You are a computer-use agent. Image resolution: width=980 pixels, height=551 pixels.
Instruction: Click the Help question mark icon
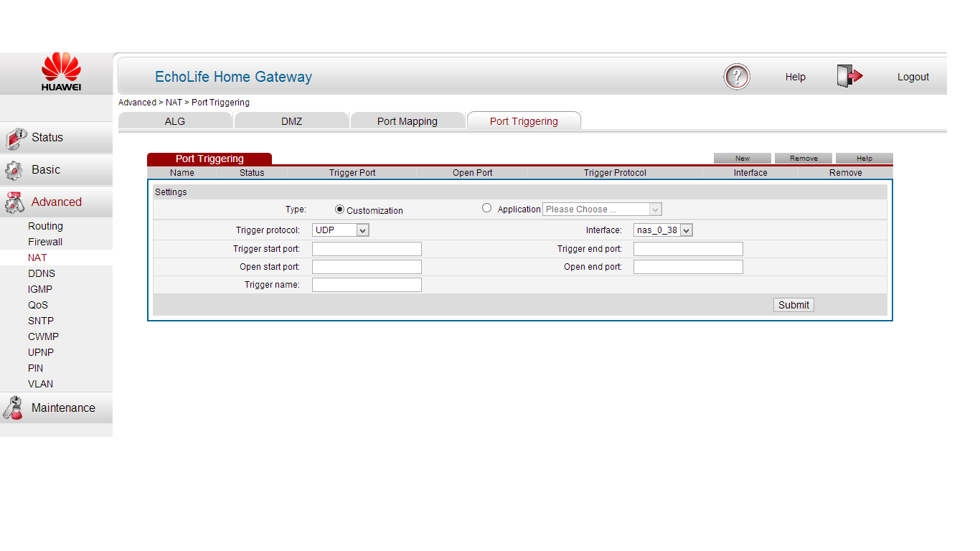coord(736,77)
